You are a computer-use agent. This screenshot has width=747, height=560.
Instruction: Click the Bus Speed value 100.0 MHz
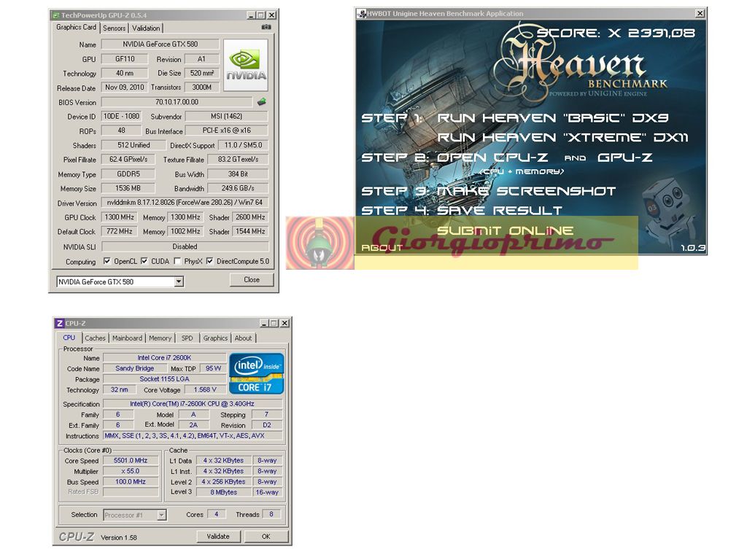click(131, 481)
